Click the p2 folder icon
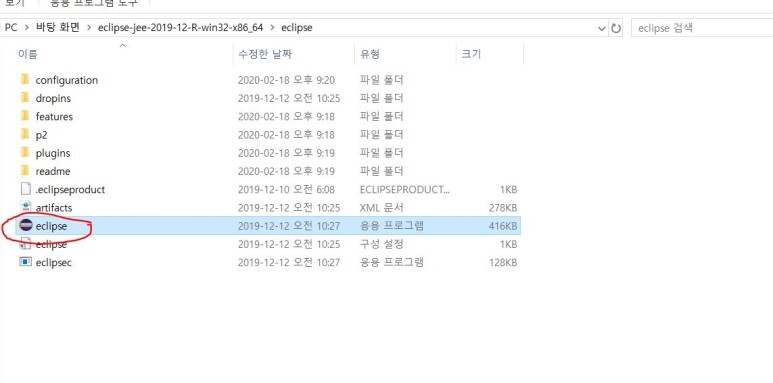Image resolution: width=773 pixels, height=383 pixels. tap(25, 134)
